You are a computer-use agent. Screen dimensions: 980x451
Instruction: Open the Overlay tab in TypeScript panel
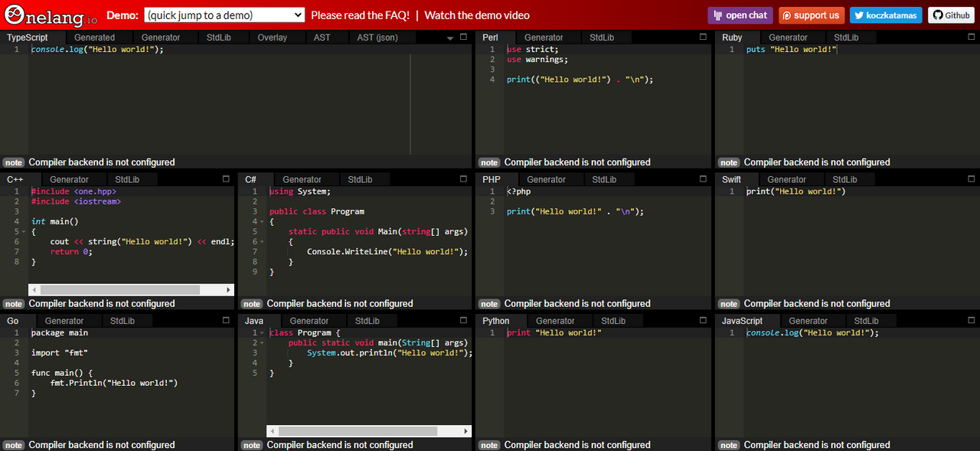pyautogui.click(x=273, y=38)
